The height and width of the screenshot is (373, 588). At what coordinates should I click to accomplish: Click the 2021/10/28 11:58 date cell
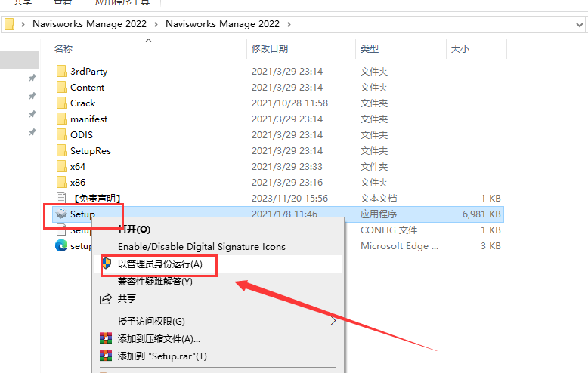point(289,103)
